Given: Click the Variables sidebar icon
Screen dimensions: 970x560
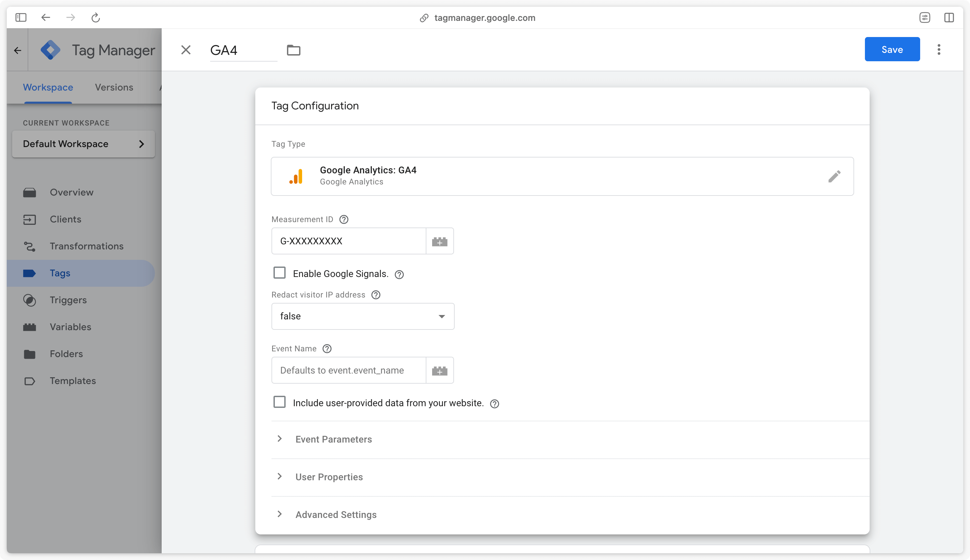Looking at the screenshot, I should tap(30, 327).
